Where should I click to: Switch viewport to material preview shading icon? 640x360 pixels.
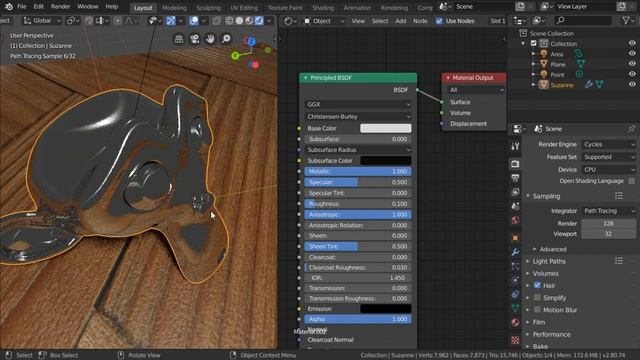coord(249,21)
